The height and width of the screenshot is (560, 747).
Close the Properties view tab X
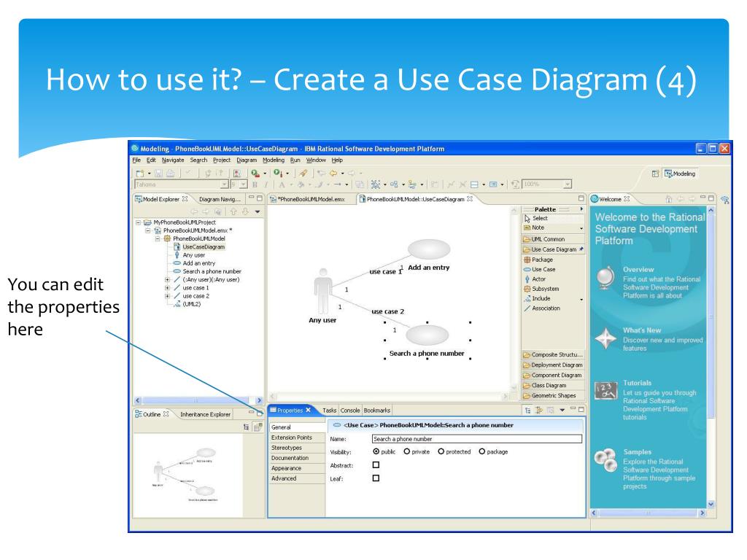pyautogui.click(x=309, y=410)
